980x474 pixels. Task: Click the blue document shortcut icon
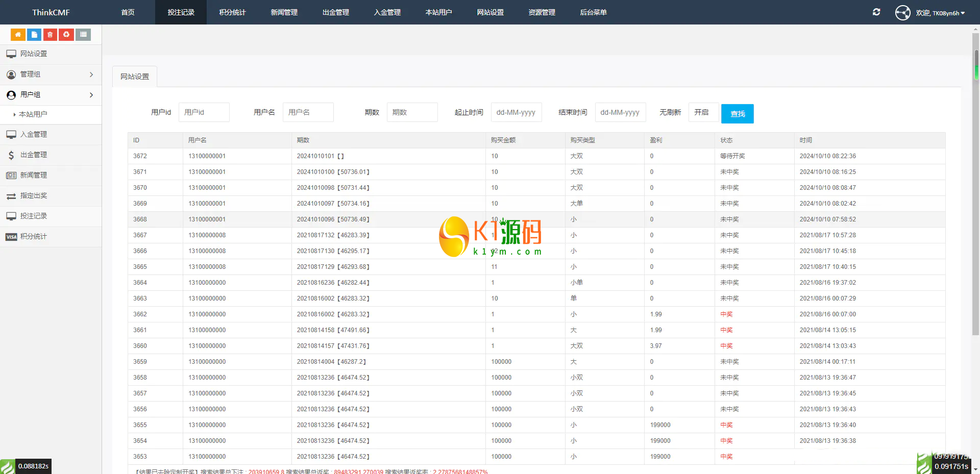(34, 35)
